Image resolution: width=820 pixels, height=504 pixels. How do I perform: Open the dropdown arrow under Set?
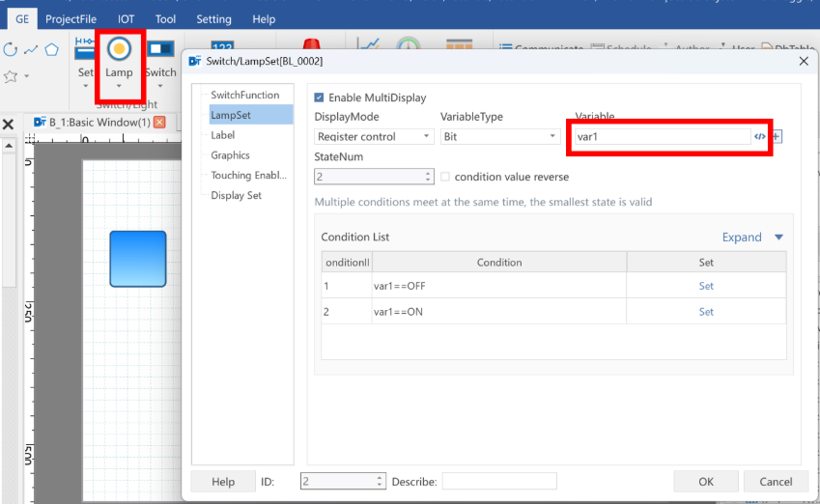85,86
